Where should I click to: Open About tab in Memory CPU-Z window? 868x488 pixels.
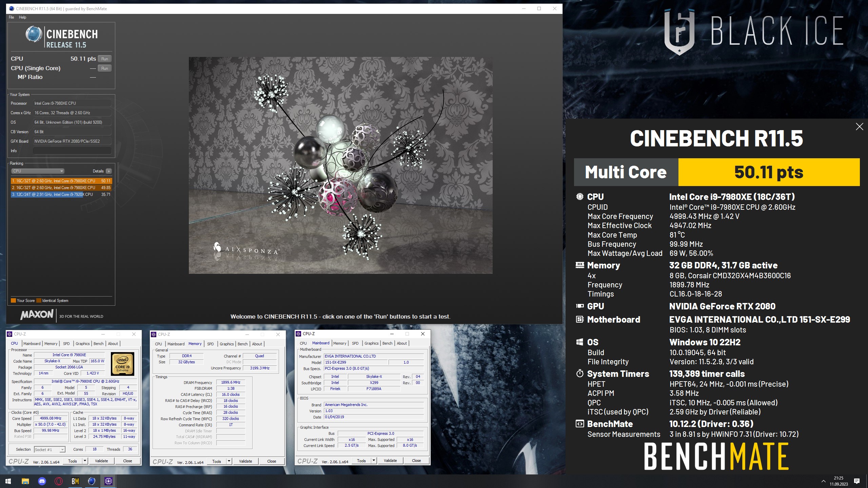(x=257, y=344)
